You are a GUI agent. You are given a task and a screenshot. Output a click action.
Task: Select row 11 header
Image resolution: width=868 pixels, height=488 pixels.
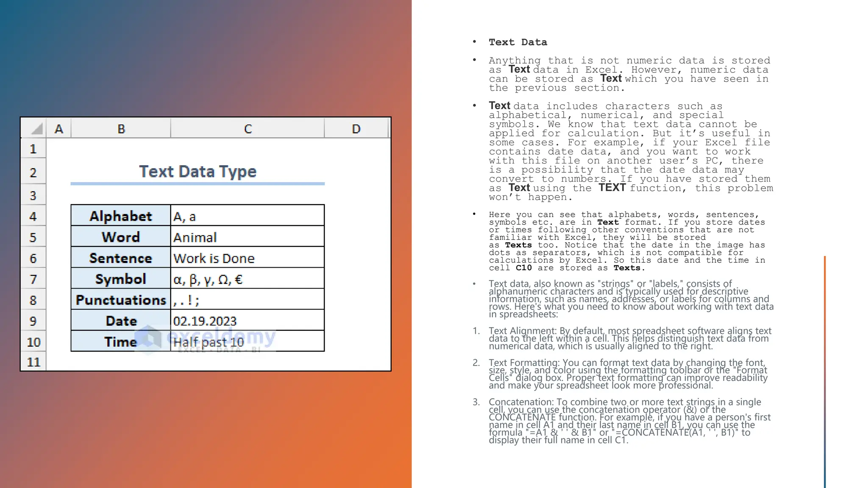pyautogui.click(x=33, y=362)
